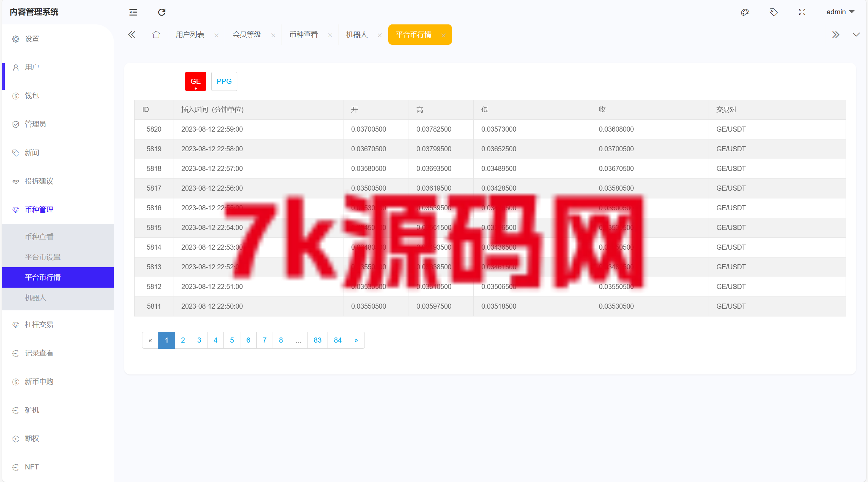Switch to the 币种查看 tab
Screen dimensions: 868x482
[303, 35]
